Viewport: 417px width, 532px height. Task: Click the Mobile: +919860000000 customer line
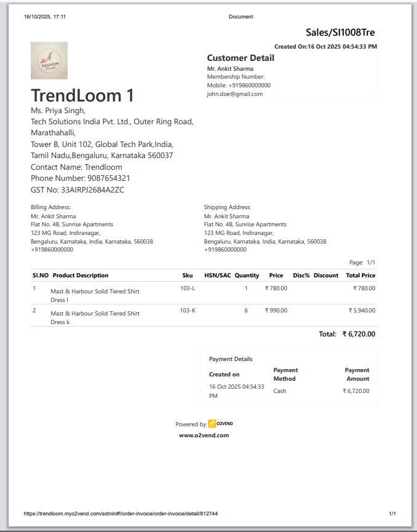tap(239, 85)
